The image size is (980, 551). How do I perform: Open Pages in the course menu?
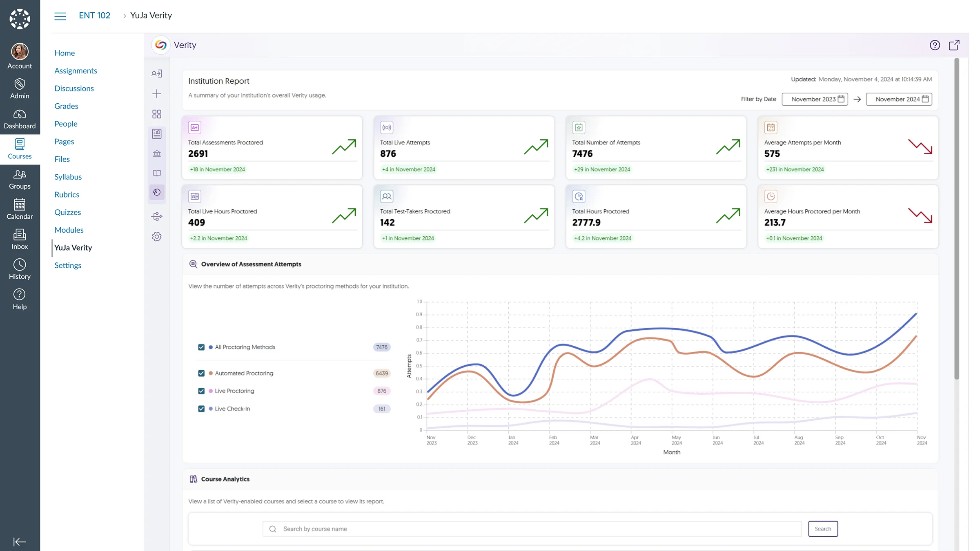64,141
